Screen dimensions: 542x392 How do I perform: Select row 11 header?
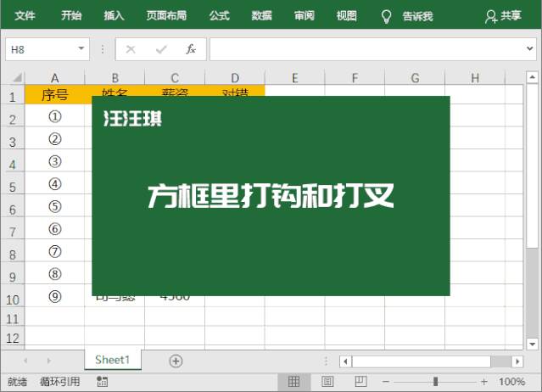(x=13, y=317)
